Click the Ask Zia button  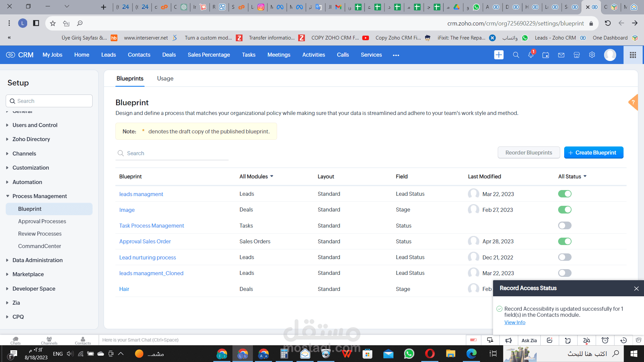(529, 341)
